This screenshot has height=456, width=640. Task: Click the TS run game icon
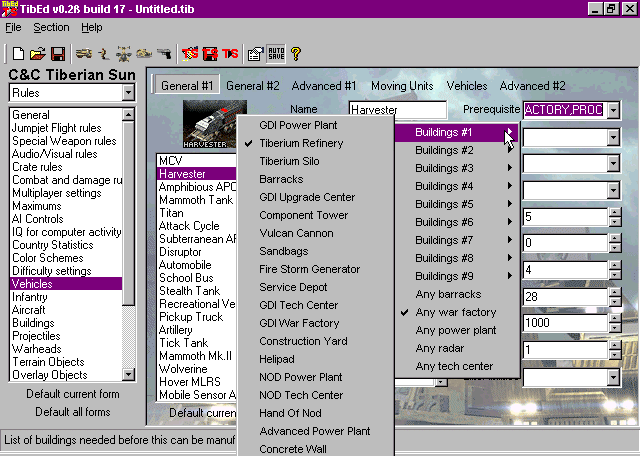230,53
